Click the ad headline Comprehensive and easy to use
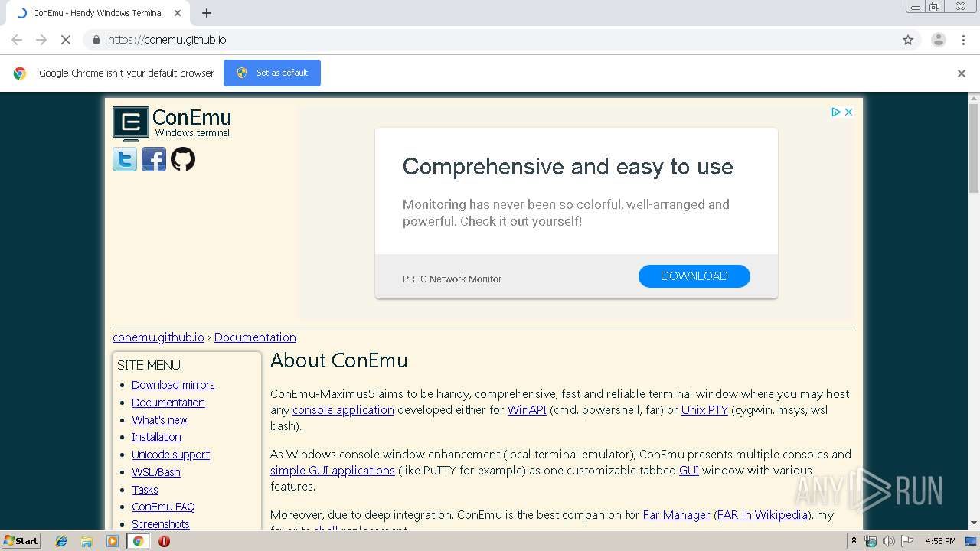 [x=568, y=167]
